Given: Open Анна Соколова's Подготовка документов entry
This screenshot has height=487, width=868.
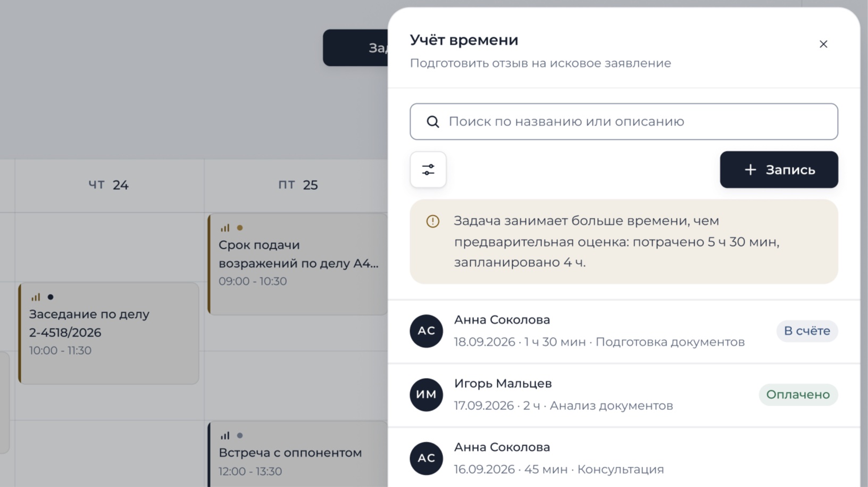Looking at the screenshot, I should (x=624, y=331).
